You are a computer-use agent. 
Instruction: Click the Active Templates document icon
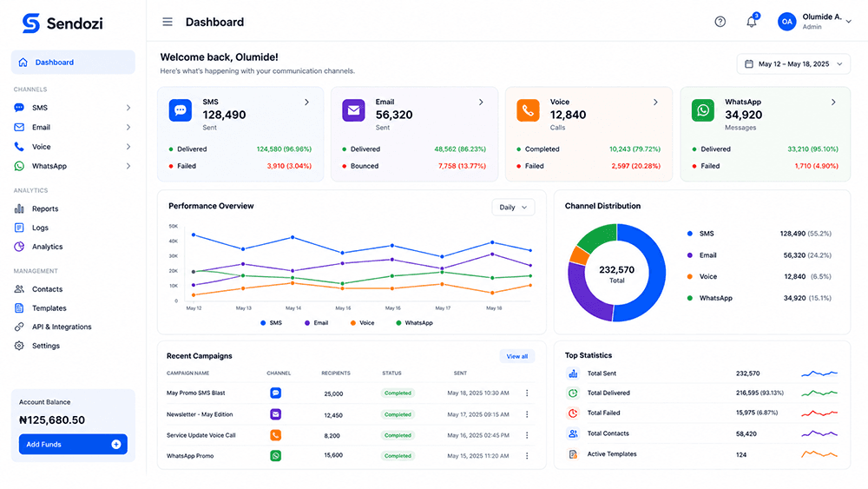(x=573, y=454)
